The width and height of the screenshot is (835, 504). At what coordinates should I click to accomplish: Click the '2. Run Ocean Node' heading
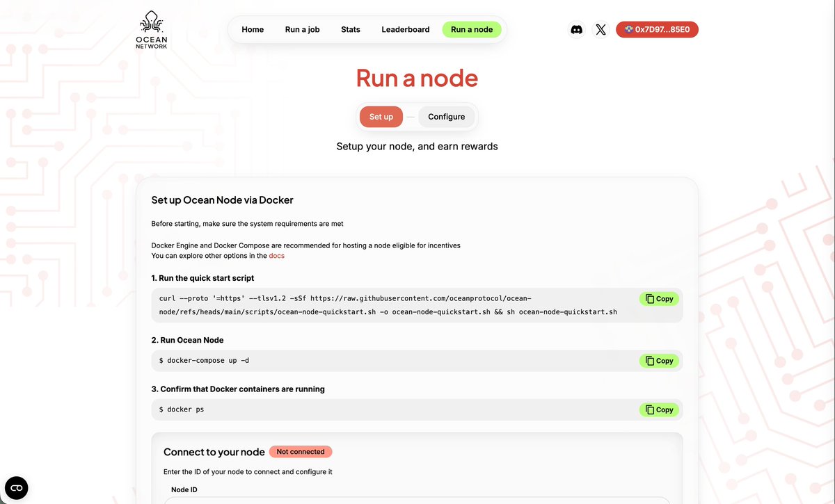[188, 340]
